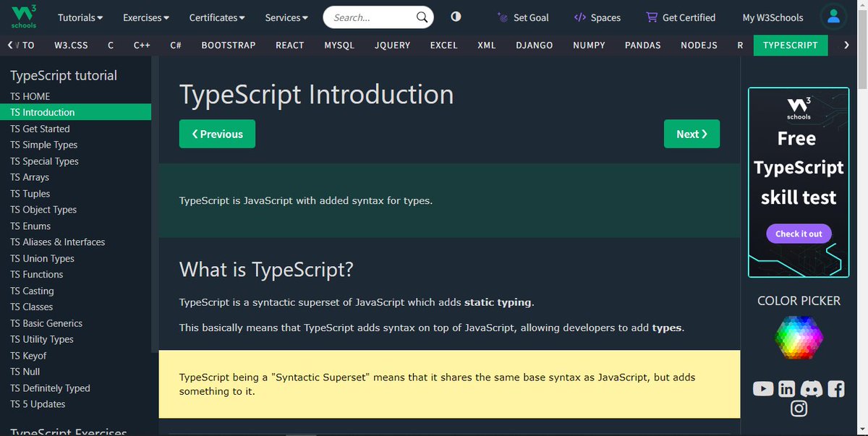Open TS Basic Generics in sidebar
Viewport: 868px width, 436px height.
point(75,324)
